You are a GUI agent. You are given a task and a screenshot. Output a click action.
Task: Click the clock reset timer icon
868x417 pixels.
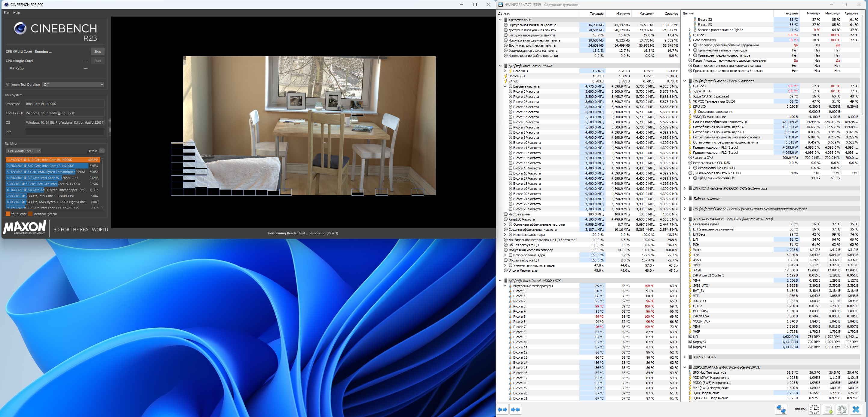(x=814, y=409)
